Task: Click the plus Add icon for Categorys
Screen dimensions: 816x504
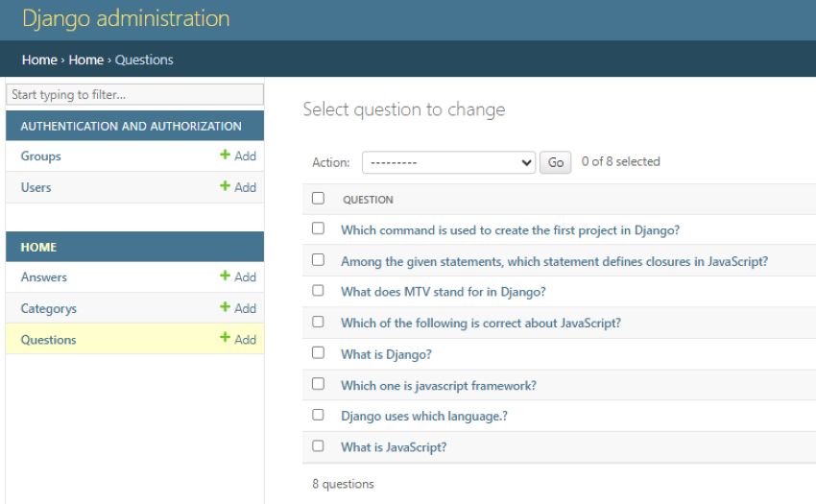Action: point(226,308)
